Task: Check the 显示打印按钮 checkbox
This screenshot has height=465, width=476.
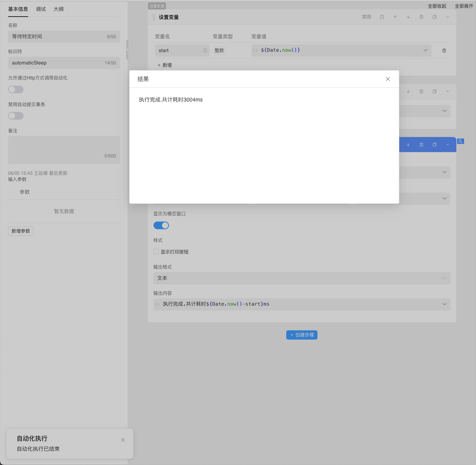Action: [x=156, y=252]
